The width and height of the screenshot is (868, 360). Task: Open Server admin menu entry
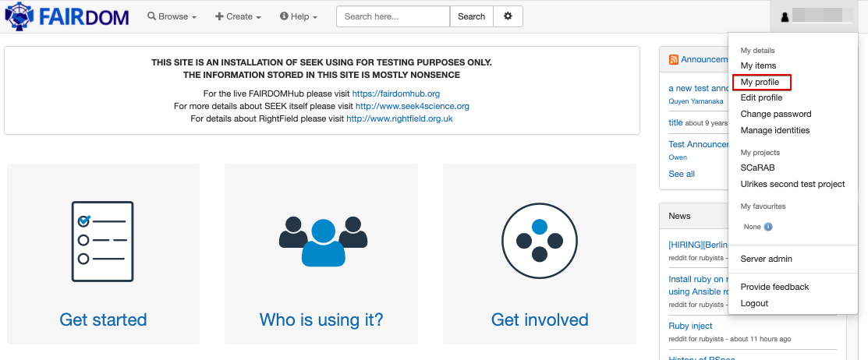(x=766, y=259)
